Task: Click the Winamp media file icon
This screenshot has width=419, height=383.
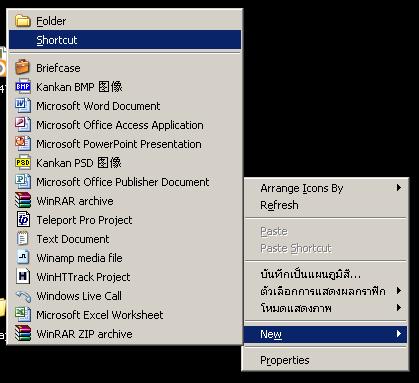Action: [23, 258]
